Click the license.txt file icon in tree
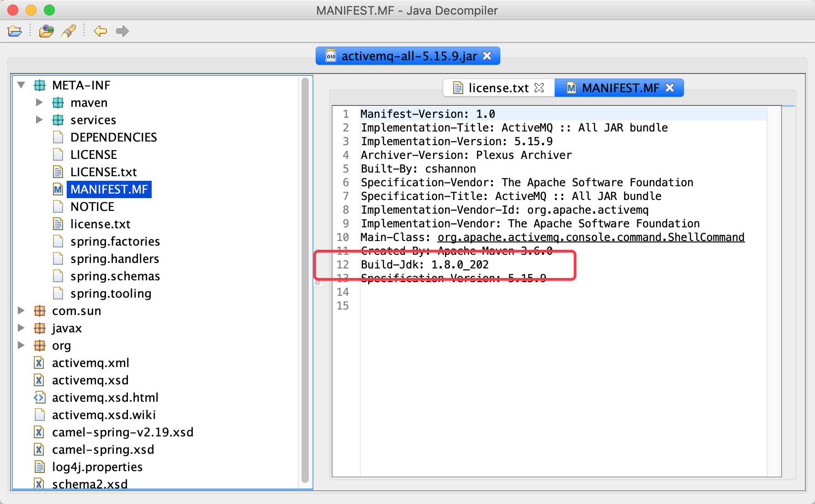 coord(58,224)
